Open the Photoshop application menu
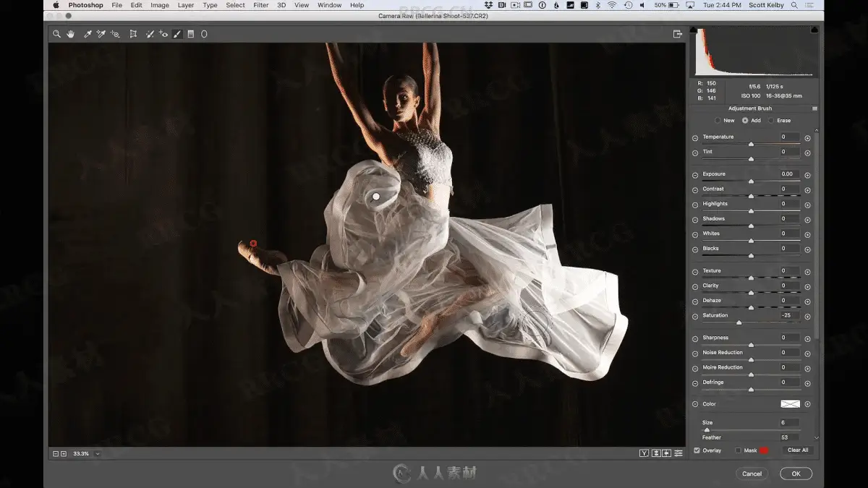 click(x=85, y=5)
